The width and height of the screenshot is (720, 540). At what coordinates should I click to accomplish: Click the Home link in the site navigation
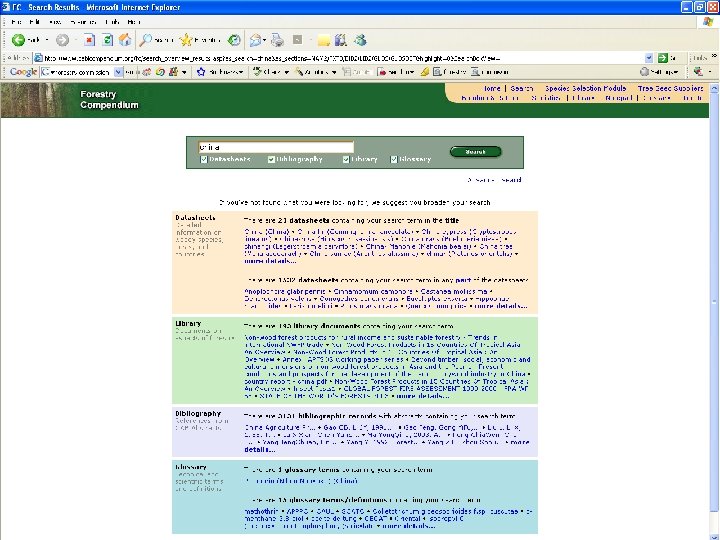492,88
